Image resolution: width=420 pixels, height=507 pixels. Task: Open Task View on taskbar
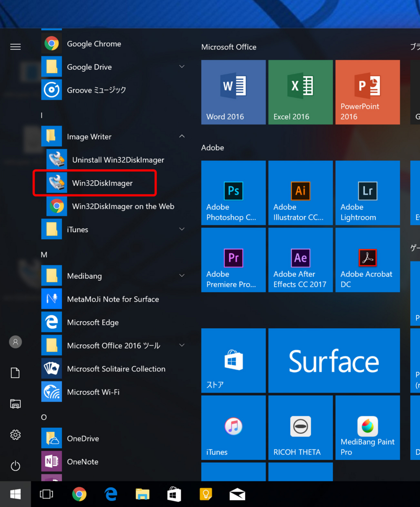point(46,494)
